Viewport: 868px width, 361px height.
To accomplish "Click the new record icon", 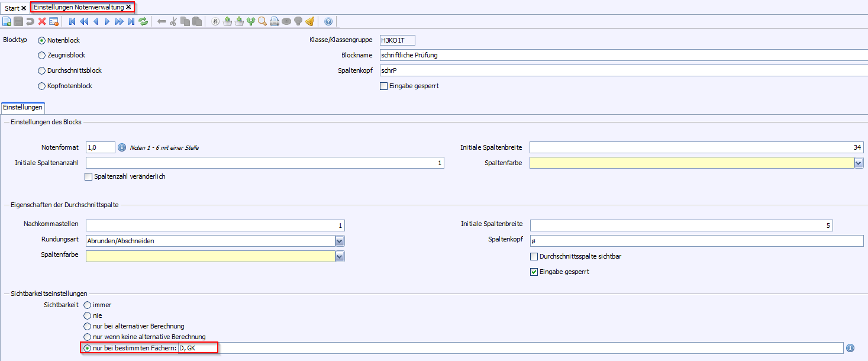I will point(7,21).
